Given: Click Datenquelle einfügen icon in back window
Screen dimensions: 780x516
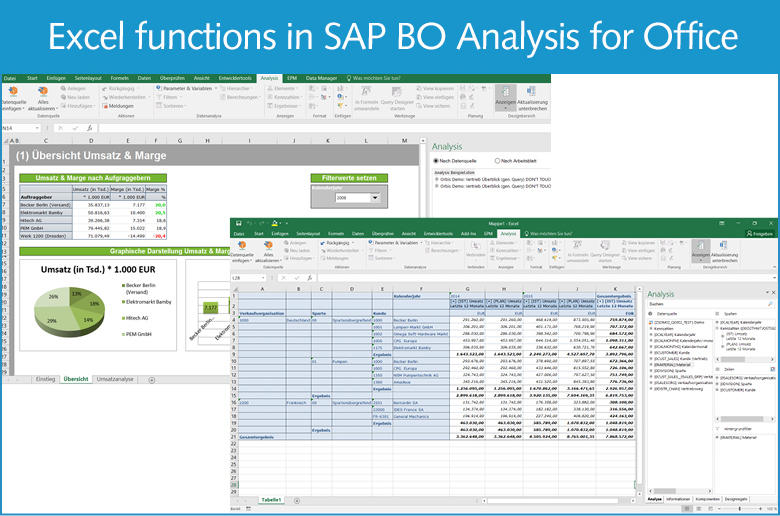Looking at the screenshot, I should pyautogui.click(x=13, y=92).
